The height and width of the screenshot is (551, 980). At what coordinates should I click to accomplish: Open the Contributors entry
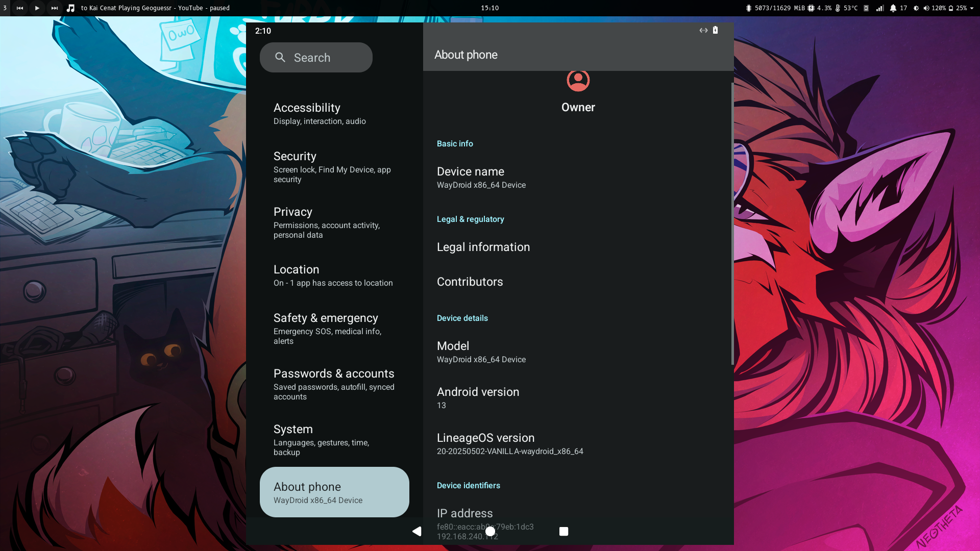click(470, 282)
